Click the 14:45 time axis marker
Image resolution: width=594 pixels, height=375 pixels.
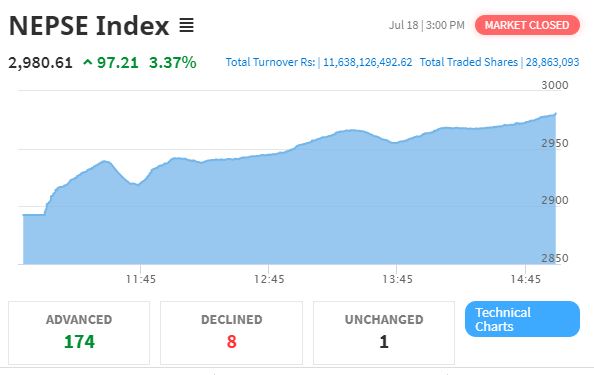point(525,279)
